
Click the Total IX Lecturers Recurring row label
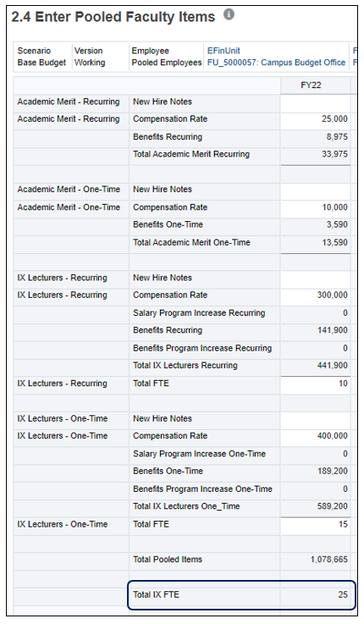pyautogui.click(x=185, y=365)
